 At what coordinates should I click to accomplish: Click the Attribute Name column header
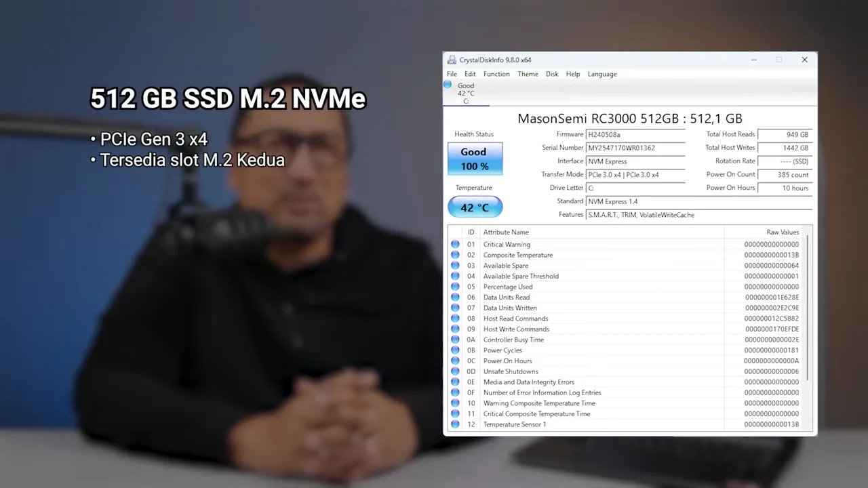[x=601, y=232]
